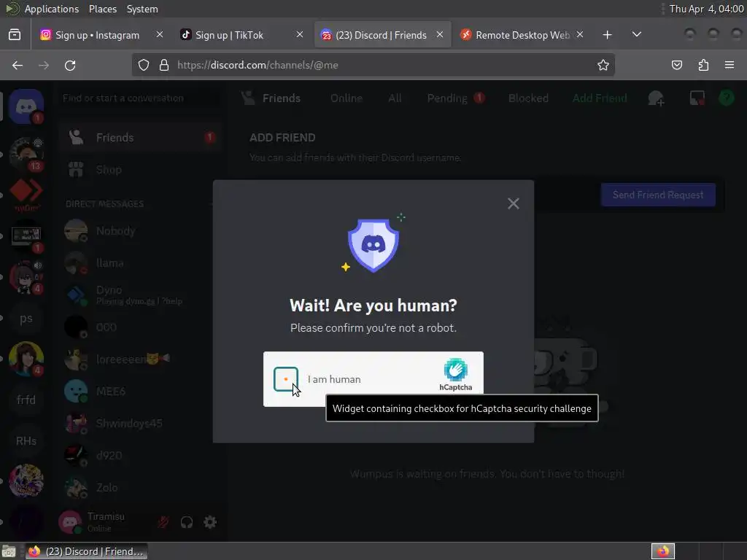Screen dimensions: 747x560
Task: Open the Firefox application menu
Action: coord(729,65)
